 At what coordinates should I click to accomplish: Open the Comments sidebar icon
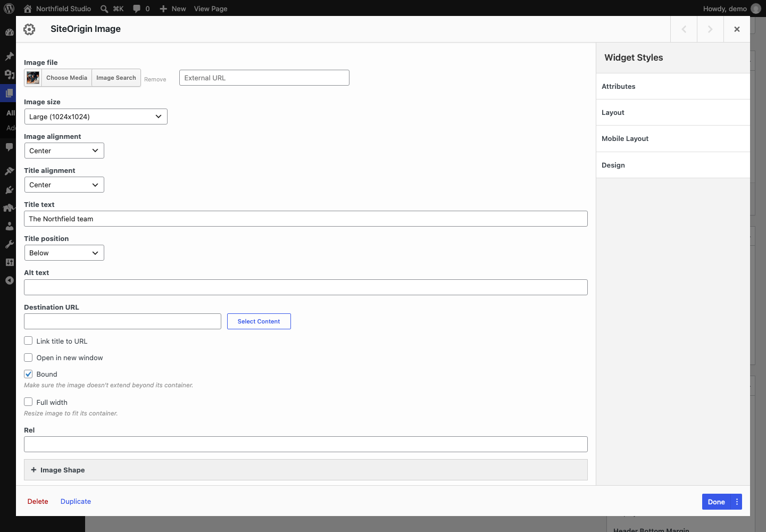pos(9,146)
